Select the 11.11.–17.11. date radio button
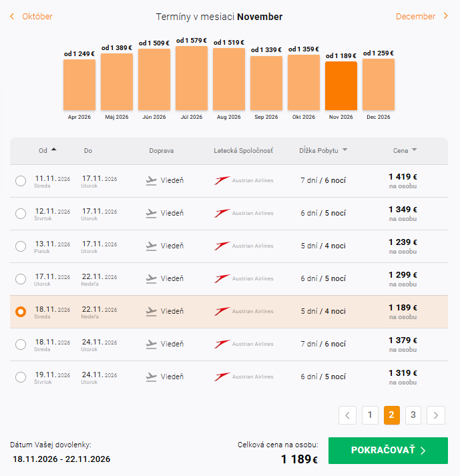Screen dimensions: 460x476 coord(21,180)
